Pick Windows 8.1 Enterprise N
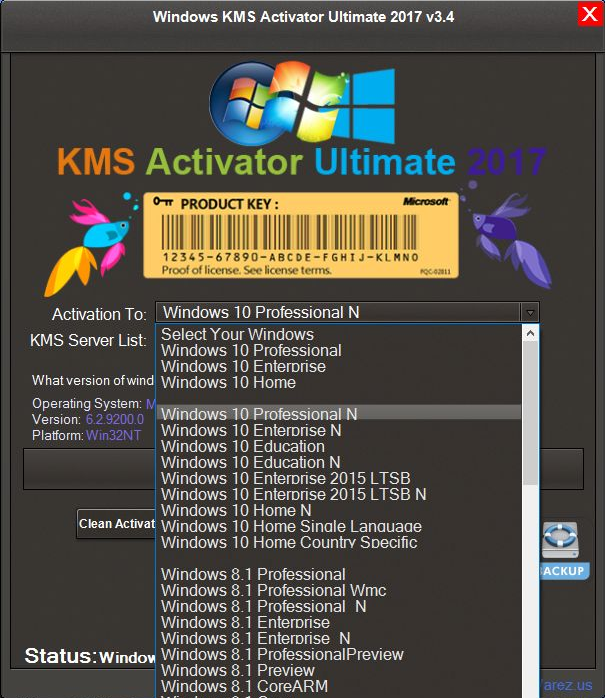The width and height of the screenshot is (605, 698). pos(339,638)
